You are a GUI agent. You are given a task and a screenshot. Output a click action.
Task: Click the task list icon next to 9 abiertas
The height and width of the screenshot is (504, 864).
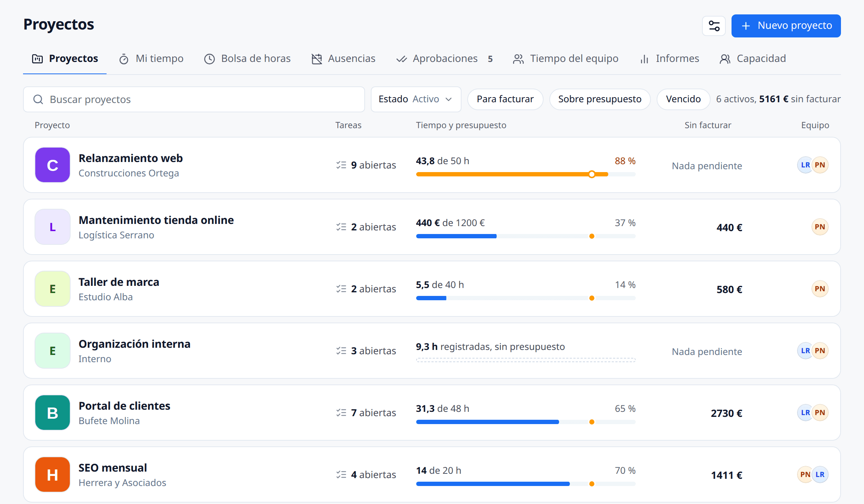pos(341,165)
